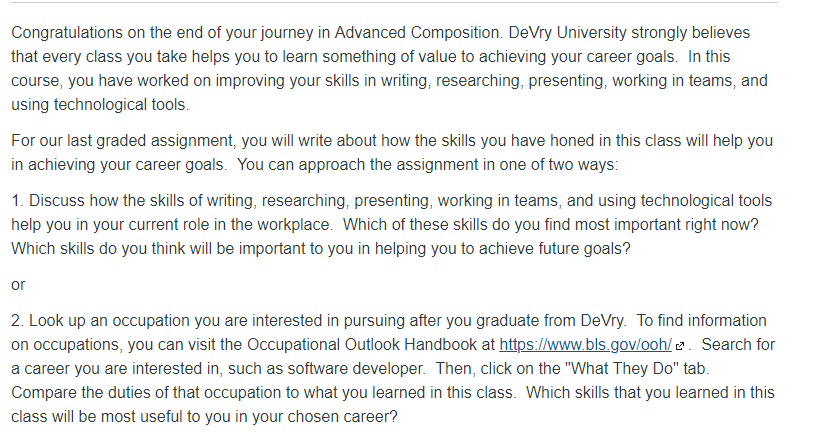Click the standalone word 'or'

pyautogui.click(x=18, y=285)
